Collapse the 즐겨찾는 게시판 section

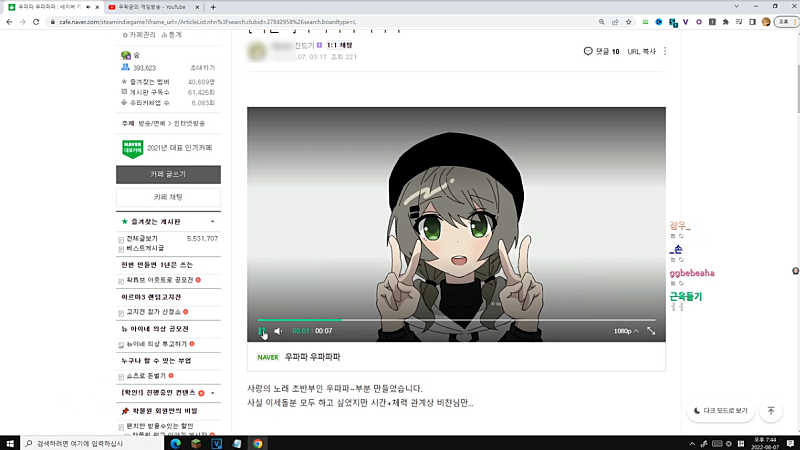click(213, 222)
